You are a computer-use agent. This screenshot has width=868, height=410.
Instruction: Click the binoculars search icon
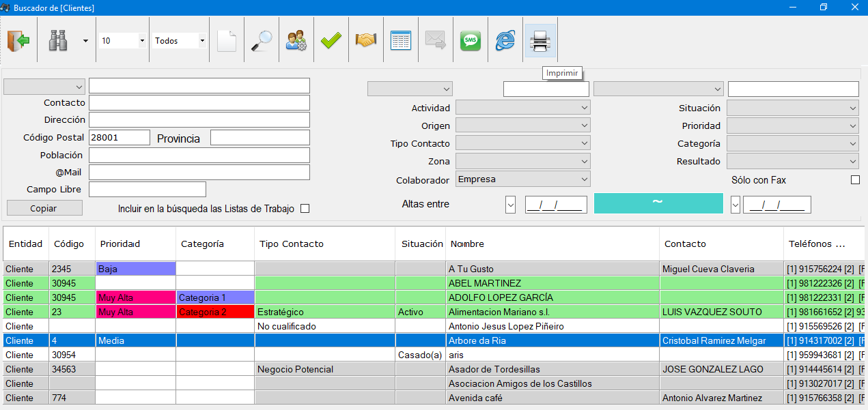click(x=58, y=41)
